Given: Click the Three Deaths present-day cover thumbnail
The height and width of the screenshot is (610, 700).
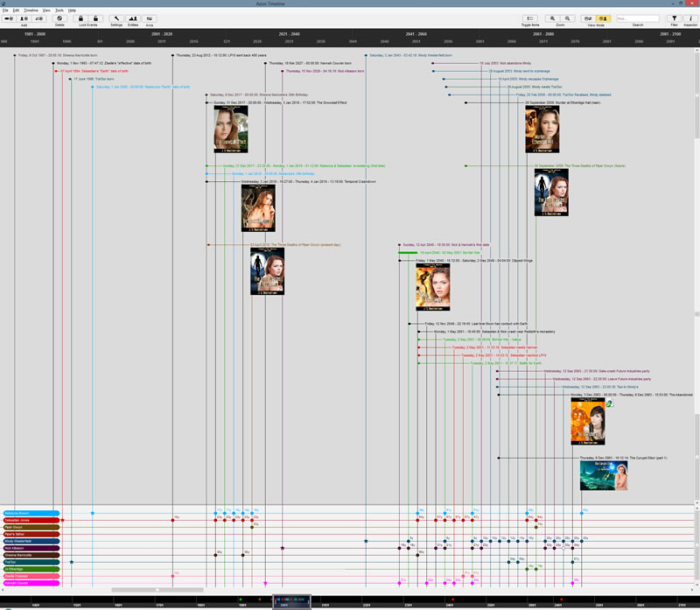Looking at the screenshot, I should pos(267,271).
